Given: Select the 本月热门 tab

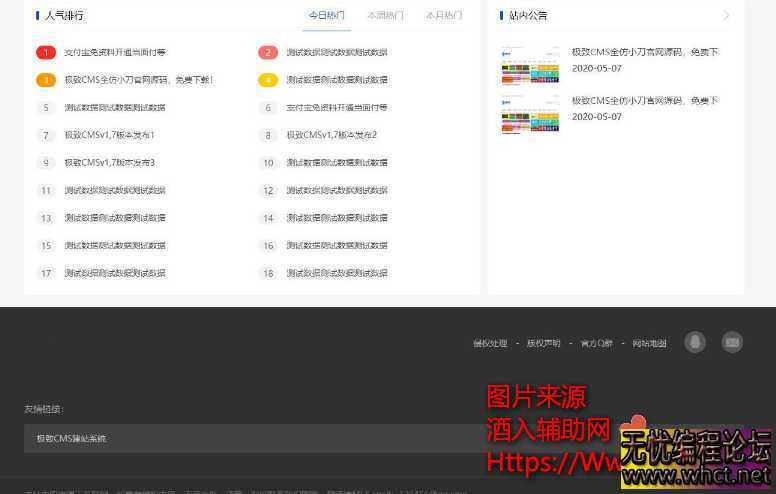Looking at the screenshot, I should click(443, 16).
